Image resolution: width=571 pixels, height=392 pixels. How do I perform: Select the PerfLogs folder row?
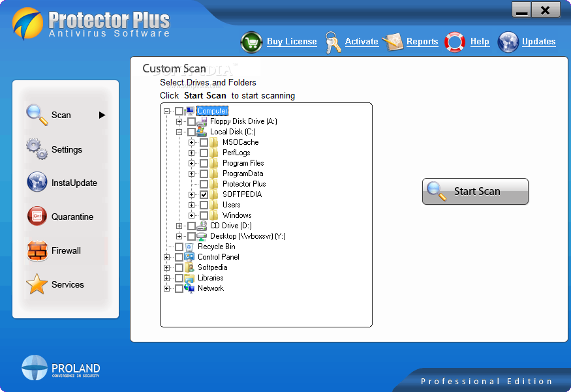coord(236,153)
